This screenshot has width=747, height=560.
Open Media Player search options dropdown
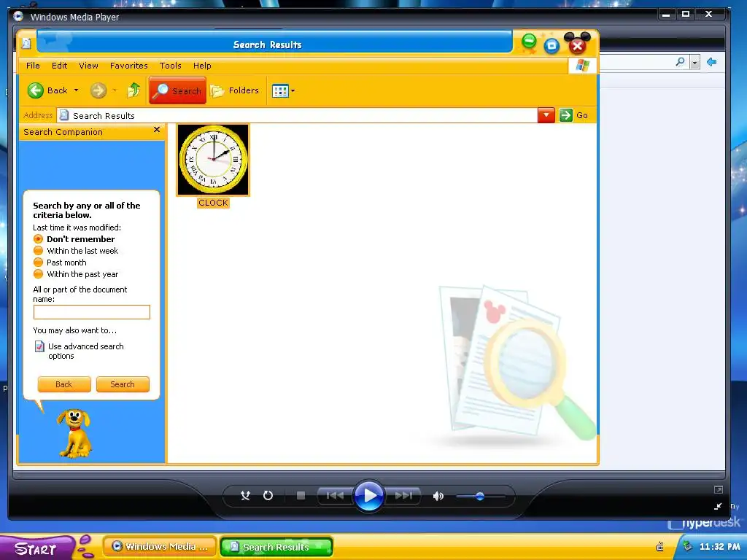pyautogui.click(x=694, y=63)
